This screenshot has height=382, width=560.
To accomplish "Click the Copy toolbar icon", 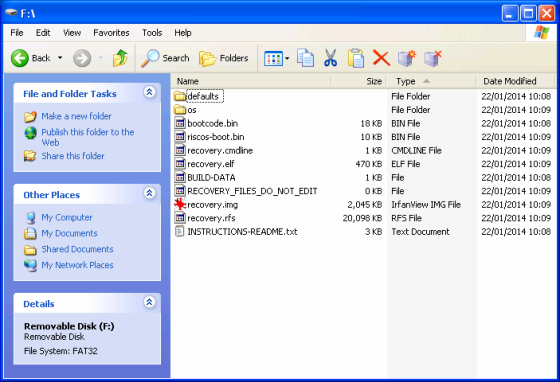I will point(305,58).
